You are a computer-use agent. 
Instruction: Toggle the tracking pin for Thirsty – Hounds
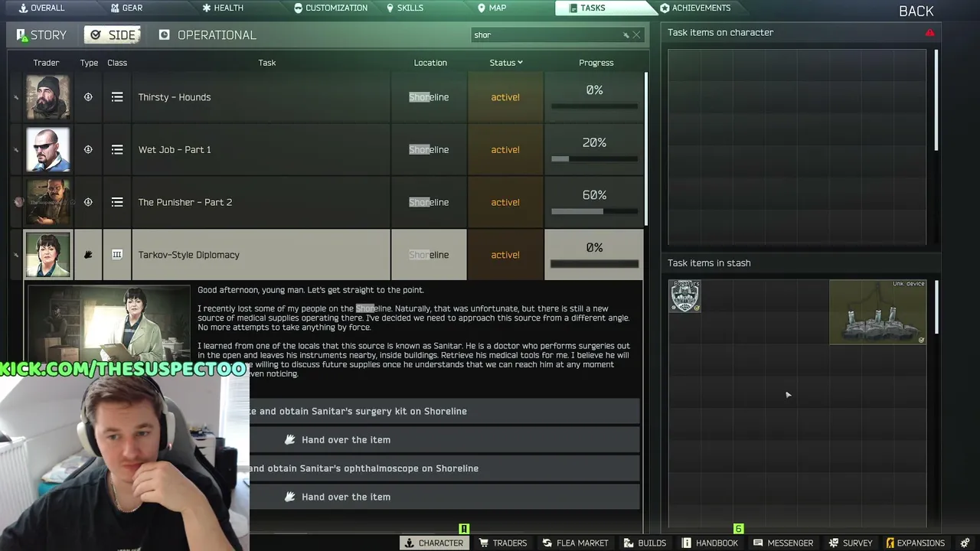point(16,97)
